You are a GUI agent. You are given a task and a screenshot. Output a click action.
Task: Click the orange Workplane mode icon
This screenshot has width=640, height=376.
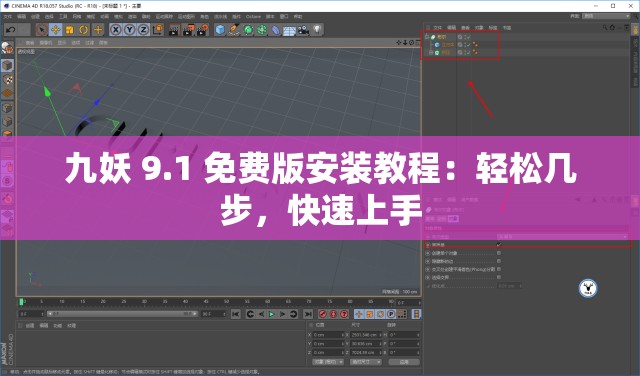(x=7, y=93)
